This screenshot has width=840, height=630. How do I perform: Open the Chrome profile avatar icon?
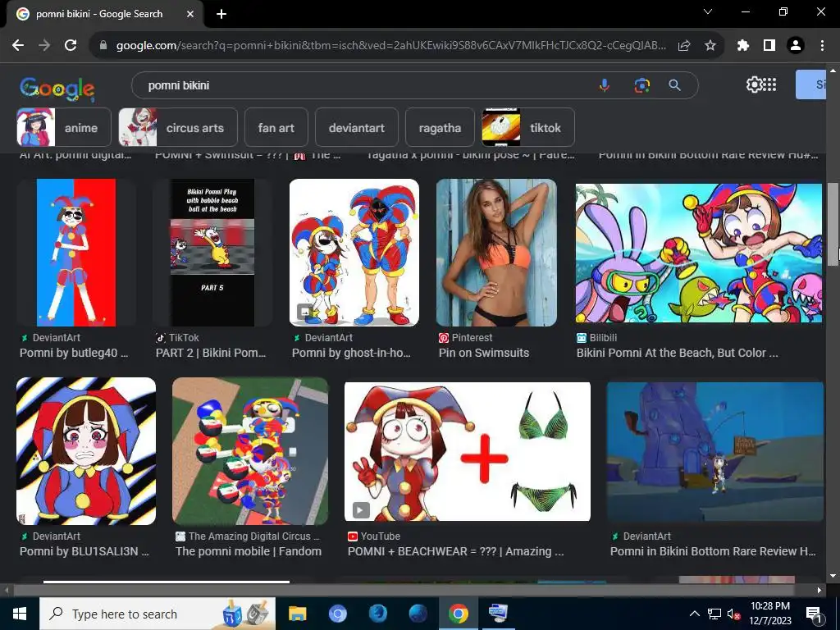[796, 46]
